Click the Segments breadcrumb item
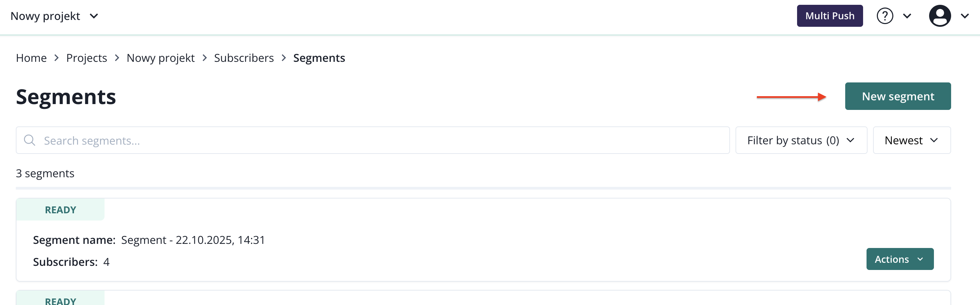The image size is (980, 305). click(319, 58)
